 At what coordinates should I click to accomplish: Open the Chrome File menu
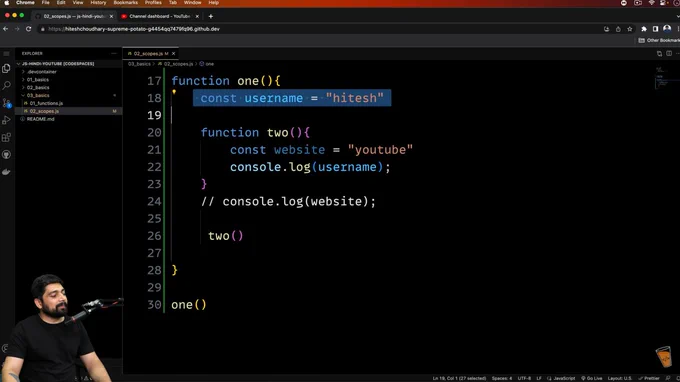46,3
